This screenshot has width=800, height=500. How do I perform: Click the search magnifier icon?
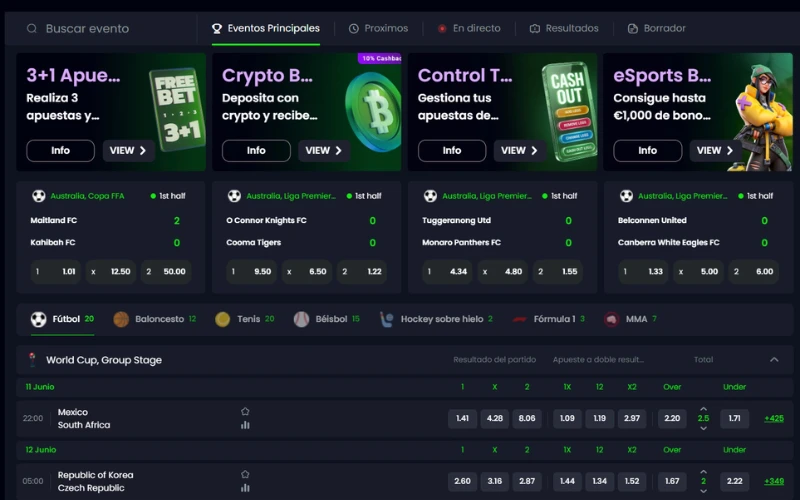tap(32, 29)
